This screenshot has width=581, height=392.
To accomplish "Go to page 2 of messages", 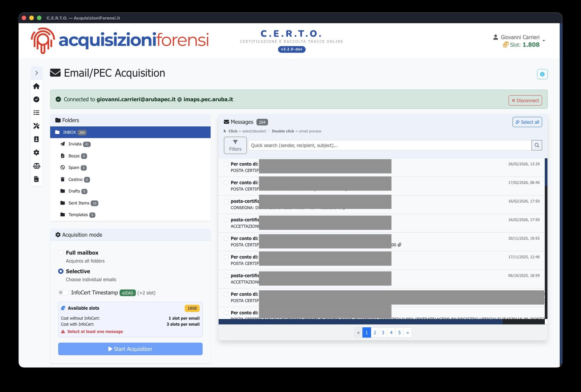I will pyautogui.click(x=375, y=332).
